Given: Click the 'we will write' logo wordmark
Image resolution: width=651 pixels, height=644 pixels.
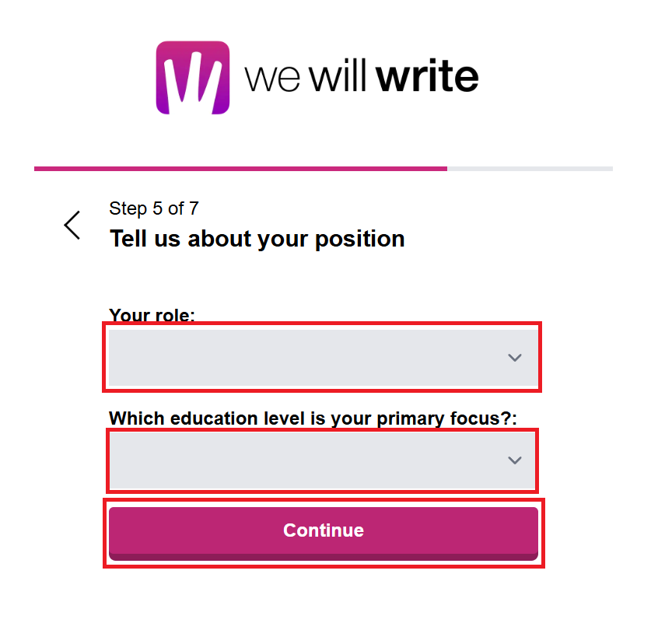Looking at the screenshot, I should point(361,78).
